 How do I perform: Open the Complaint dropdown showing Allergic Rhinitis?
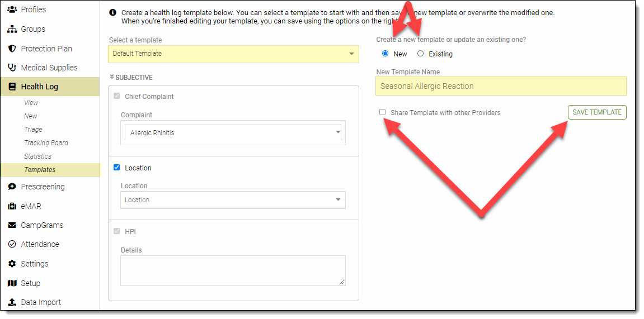(x=233, y=133)
